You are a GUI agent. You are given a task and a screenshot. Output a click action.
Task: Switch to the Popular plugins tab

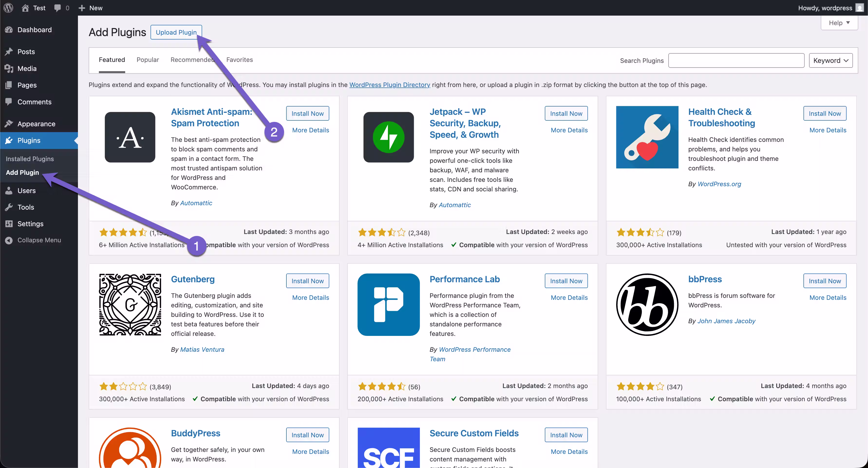[x=148, y=60]
